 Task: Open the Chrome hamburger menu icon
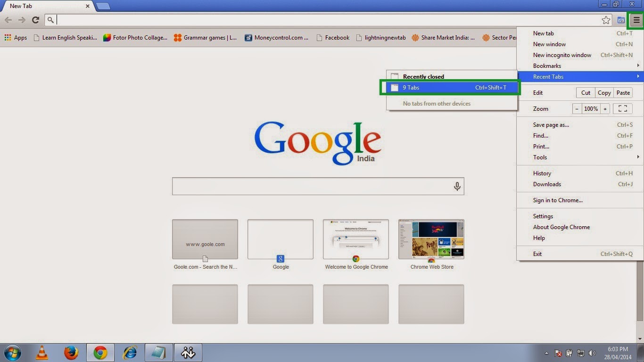pyautogui.click(x=636, y=20)
